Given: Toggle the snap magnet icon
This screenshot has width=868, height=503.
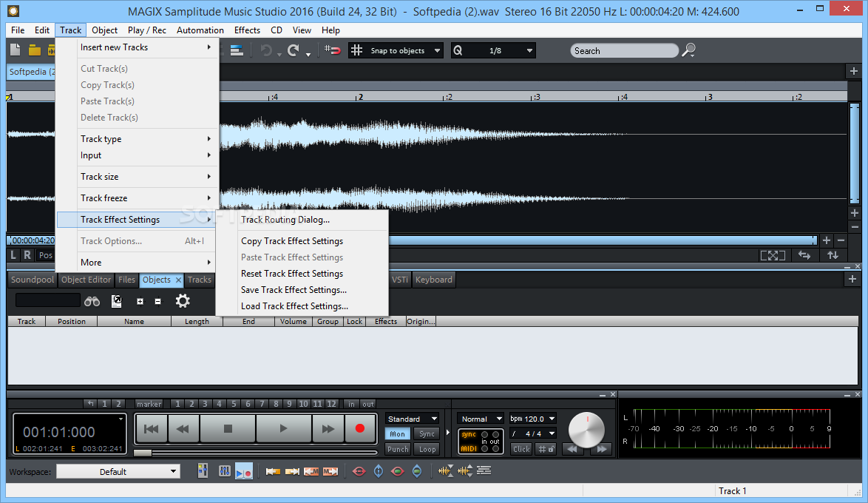Looking at the screenshot, I should click(x=332, y=50).
